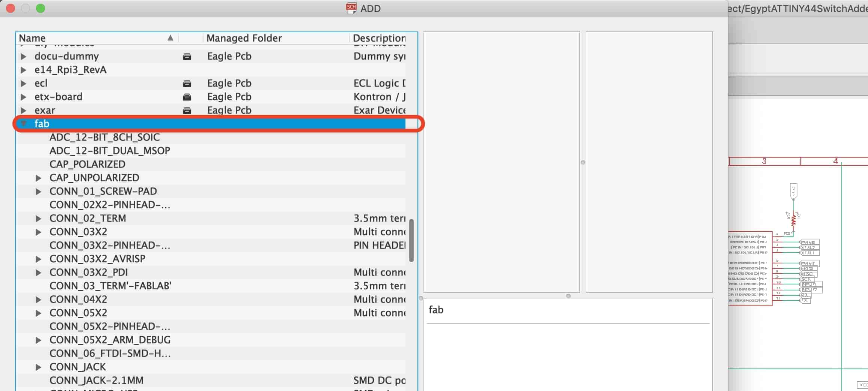The image size is (868, 391).
Task: Expand the ecl library
Action: (24, 83)
